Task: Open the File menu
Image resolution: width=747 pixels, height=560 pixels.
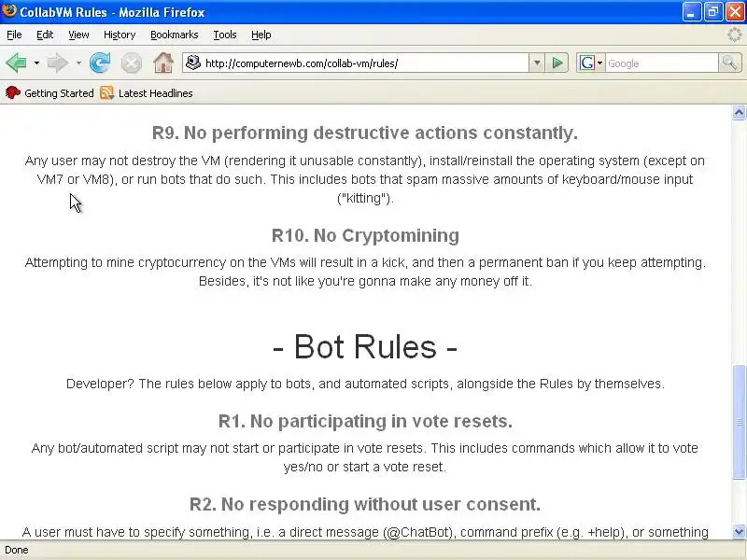Action: coord(14,35)
